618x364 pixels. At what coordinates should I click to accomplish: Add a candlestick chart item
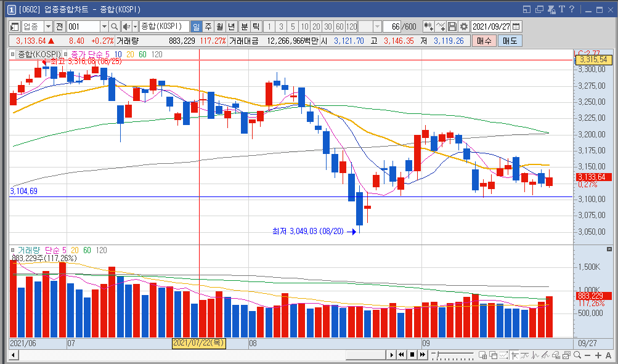pos(428,26)
